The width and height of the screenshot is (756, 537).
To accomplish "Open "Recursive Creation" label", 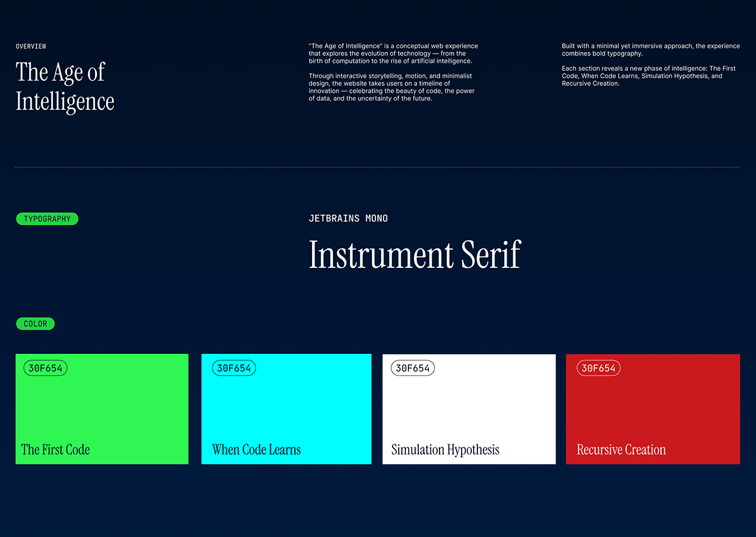I will point(621,450).
